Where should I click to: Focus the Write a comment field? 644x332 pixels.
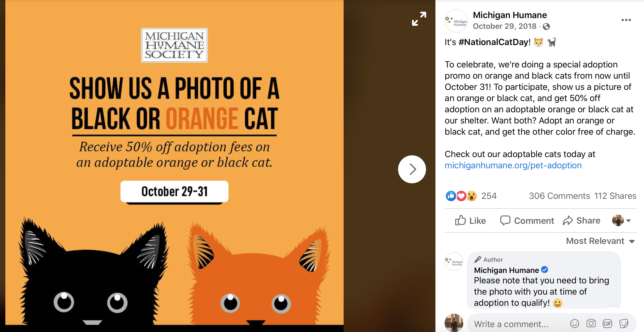[x=519, y=324]
